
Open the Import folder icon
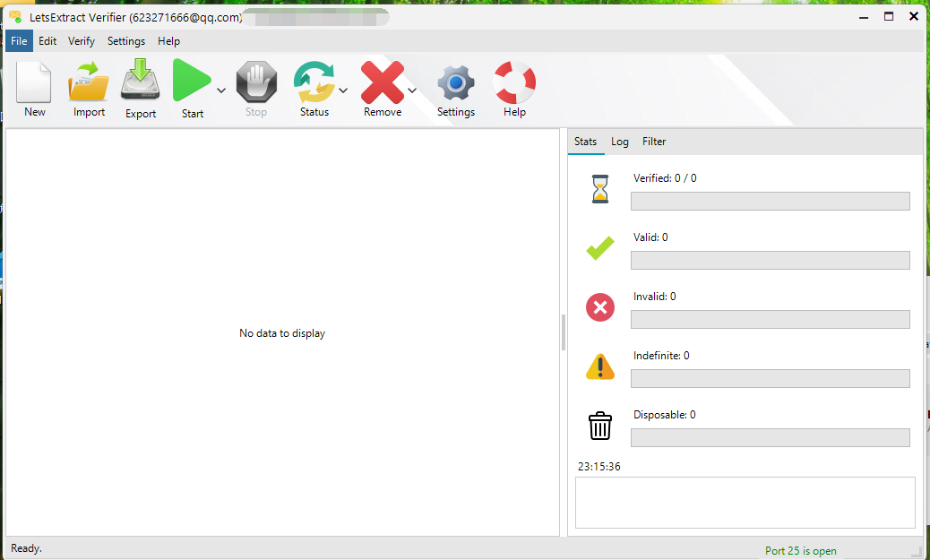click(89, 82)
